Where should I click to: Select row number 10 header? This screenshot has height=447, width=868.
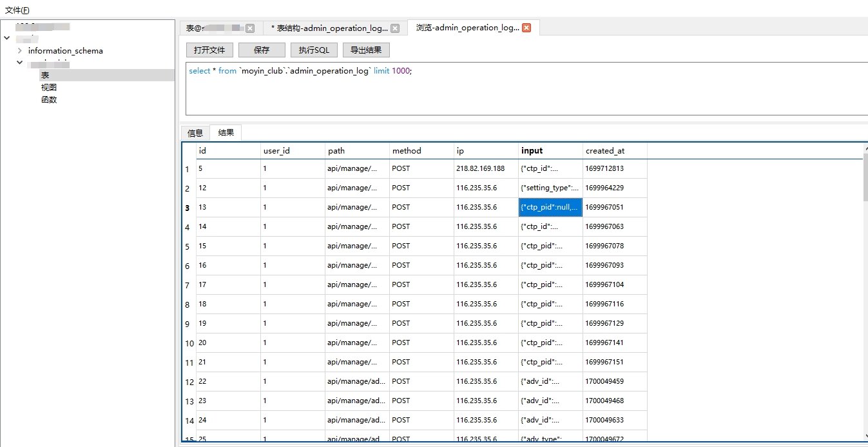pyautogui.click(x=189, y=343)
